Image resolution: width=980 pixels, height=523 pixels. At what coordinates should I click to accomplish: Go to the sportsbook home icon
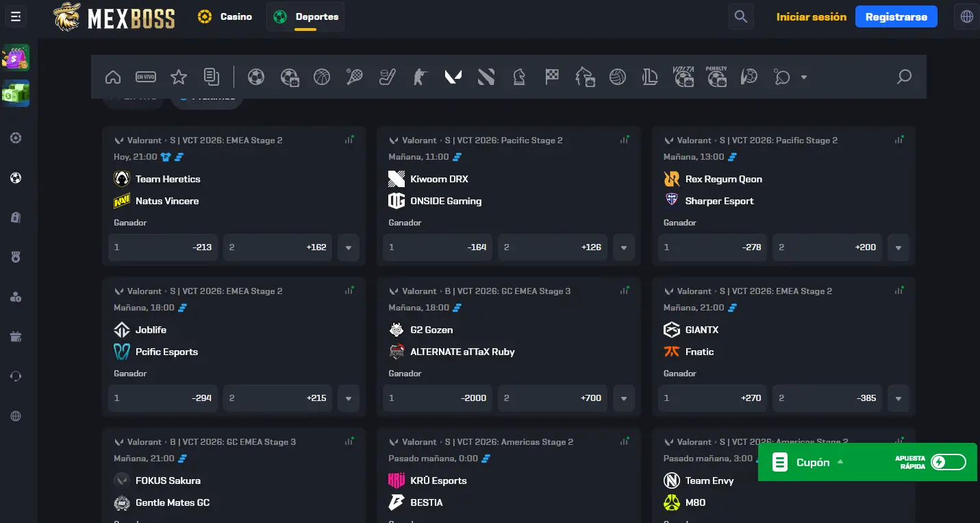click(113, 77)
